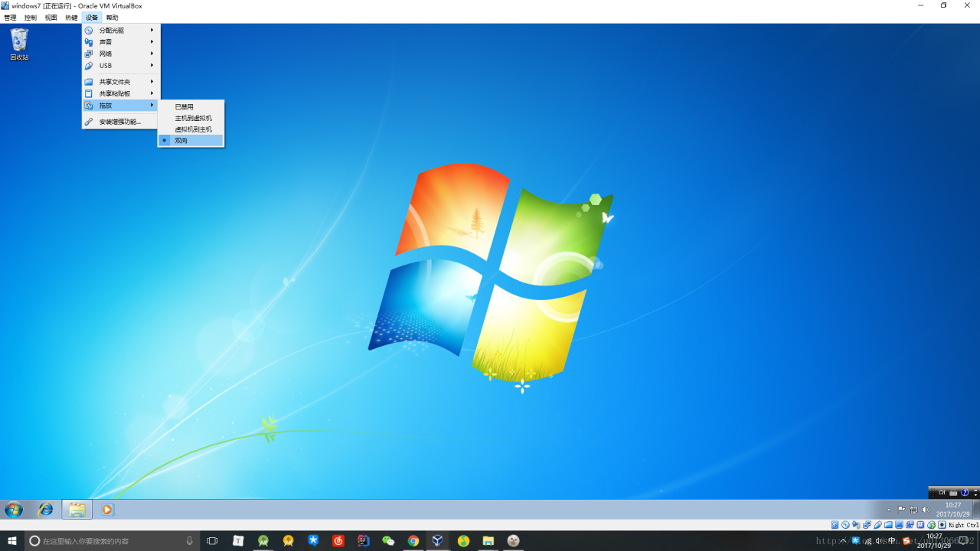Screen dimensions: 980x551
Task: Select drag-and-drop mode 虚拟机到主机
Action: coord(191,129)
